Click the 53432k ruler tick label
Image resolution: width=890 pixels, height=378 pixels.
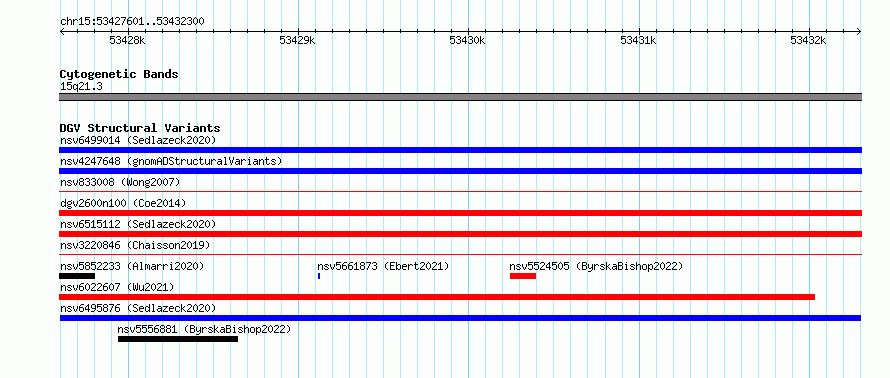pos(808,40)
